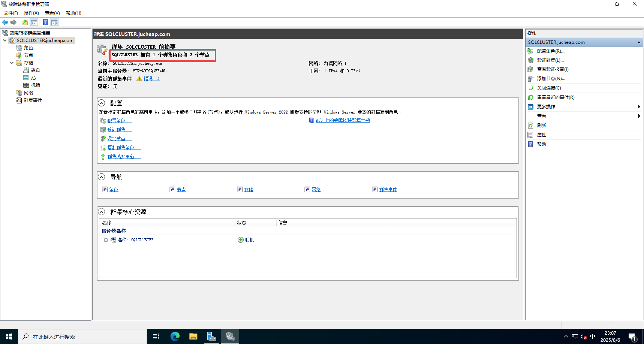Toggle the action pane toolbar icon

tap(54, 22)
